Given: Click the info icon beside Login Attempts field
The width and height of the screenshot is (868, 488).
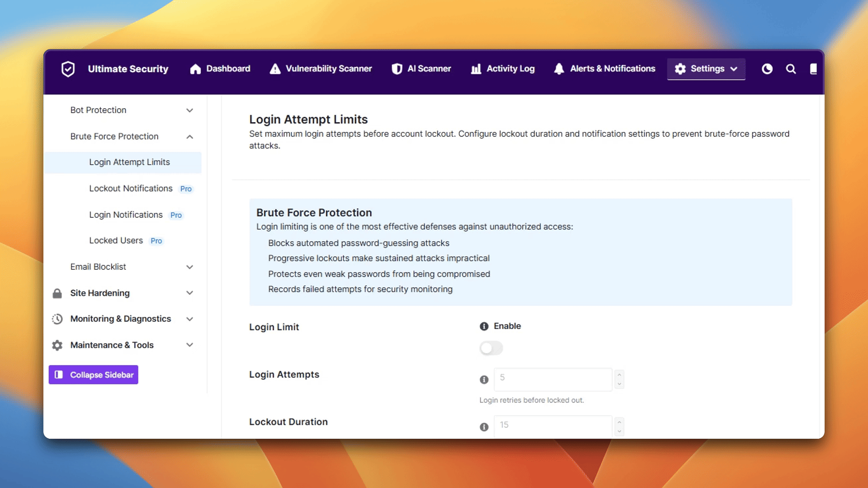Looking at the screenshot, I should click(x=484, y=380).
